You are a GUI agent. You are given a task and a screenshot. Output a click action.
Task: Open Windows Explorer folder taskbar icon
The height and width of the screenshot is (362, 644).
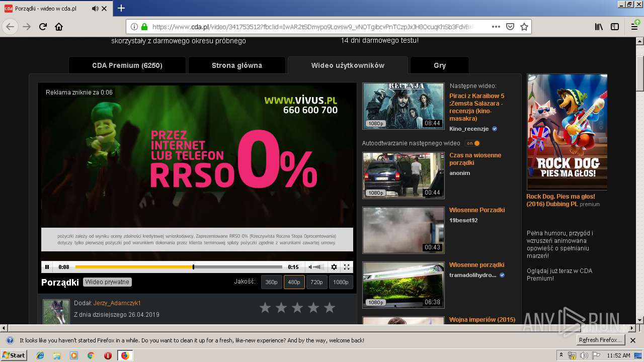57,355
